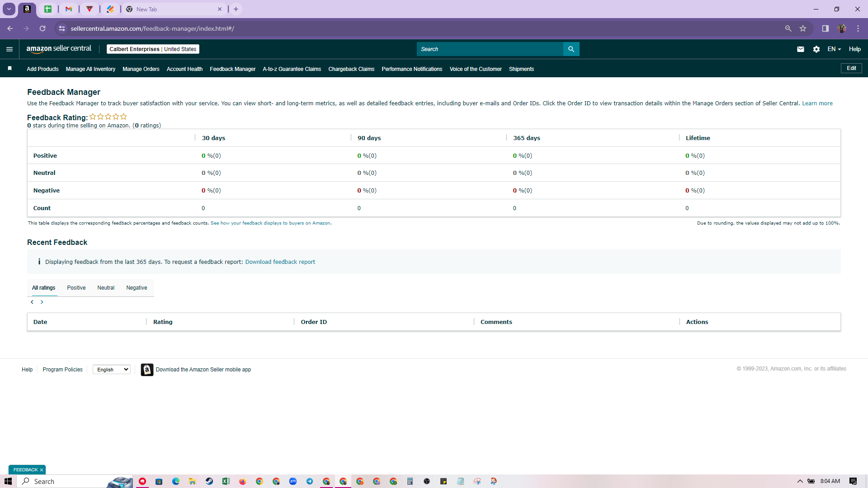This screenshot has height=488, width=868.
Task: Open Manage All Inventory
Action: 90,69
